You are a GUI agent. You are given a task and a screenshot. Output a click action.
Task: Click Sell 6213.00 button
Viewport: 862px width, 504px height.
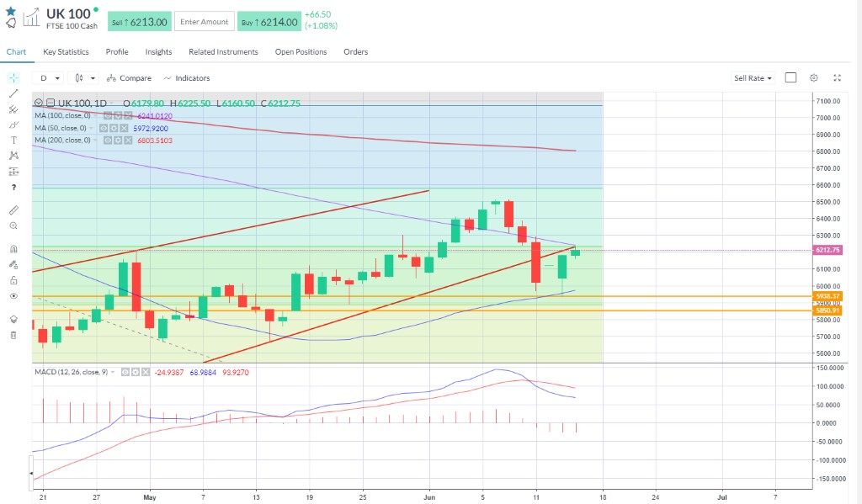139,22
